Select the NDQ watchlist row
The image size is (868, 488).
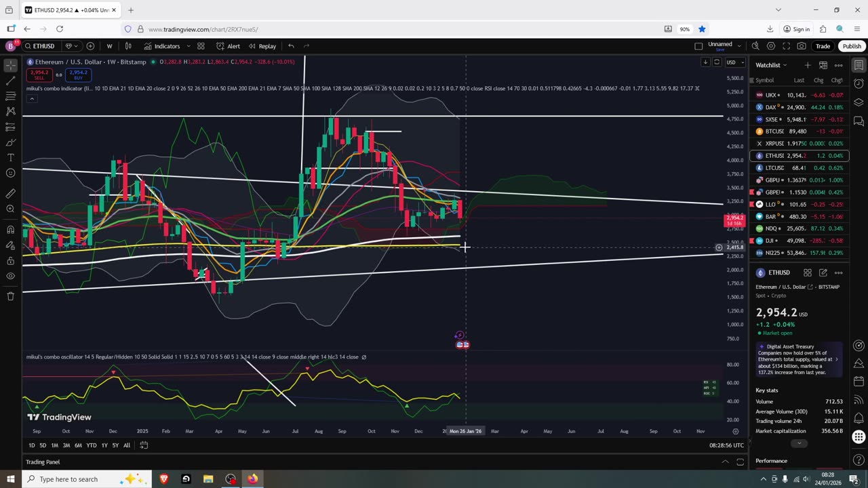tap(799, 228)
